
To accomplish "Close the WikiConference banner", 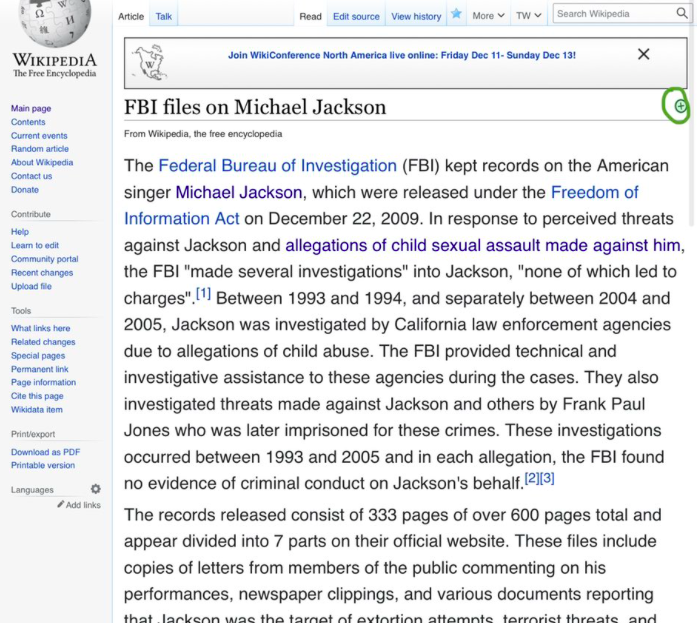I will [x=643, y=54].
